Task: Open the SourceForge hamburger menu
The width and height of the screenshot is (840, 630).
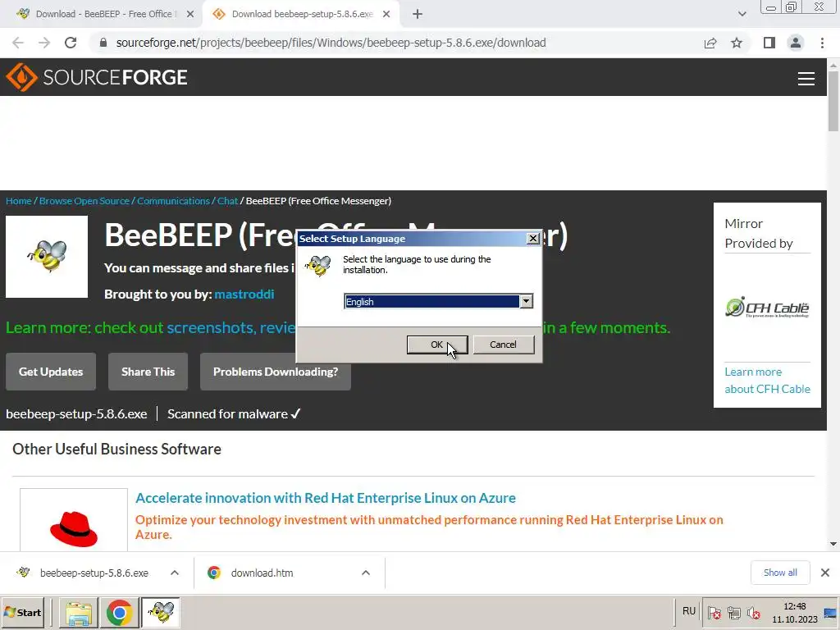Action: coord(806,79)
